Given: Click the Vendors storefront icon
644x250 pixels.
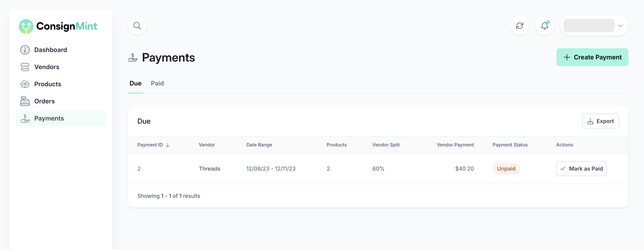Looking at the screenshot, I should pyautogui.click(x=25, y=67).
